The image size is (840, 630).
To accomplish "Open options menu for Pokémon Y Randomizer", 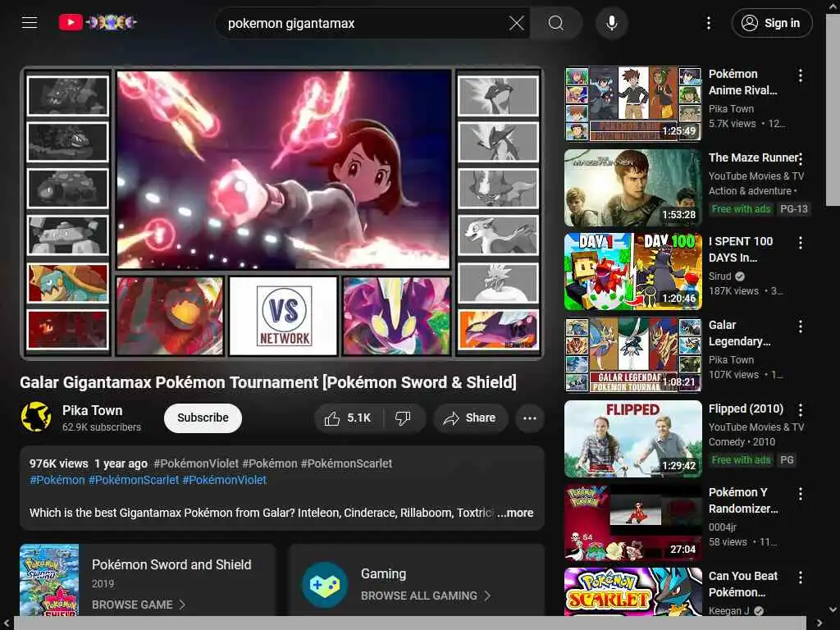I will [801, 494].
